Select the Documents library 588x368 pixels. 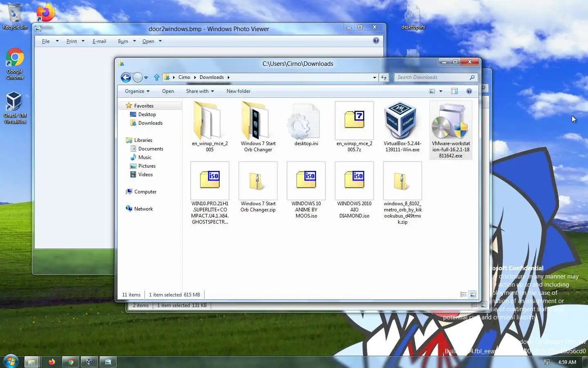click(x=151, y=149)
